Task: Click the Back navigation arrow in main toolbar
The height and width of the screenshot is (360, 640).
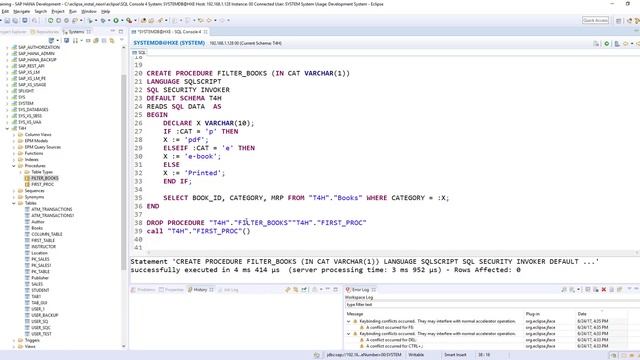Action: (x=209, y=20)
